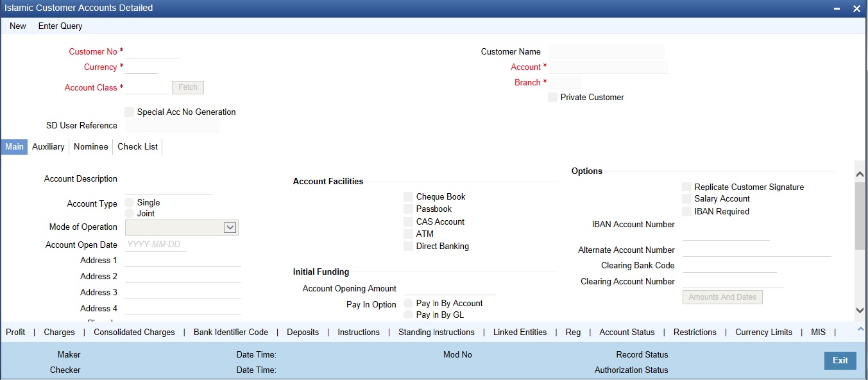This screenshot has width=868, height=380.
Task: Open the Mode of Operation dropdown
Action: tap(182, 227)
